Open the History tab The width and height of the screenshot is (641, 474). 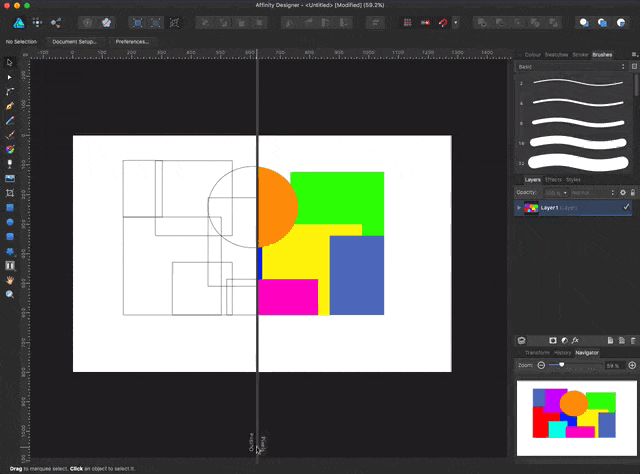pyautogui.click(x=563, y=352)
